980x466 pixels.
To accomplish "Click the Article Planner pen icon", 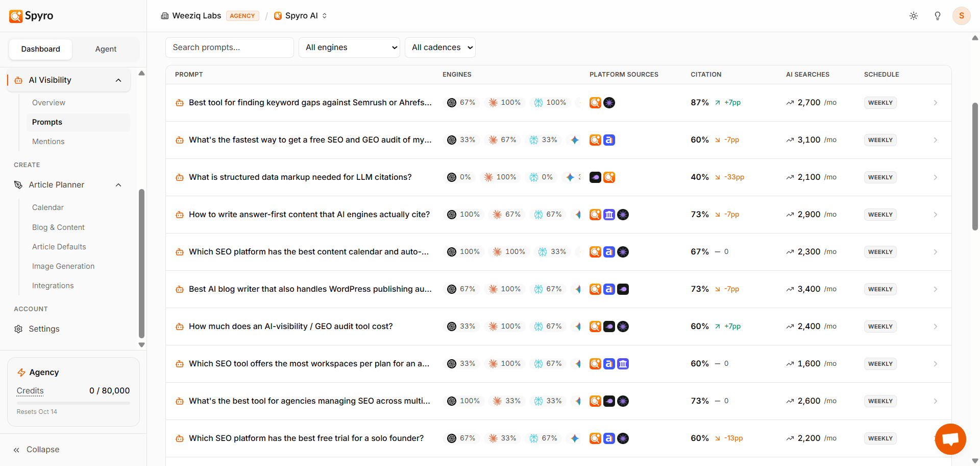I will [18, 185].
